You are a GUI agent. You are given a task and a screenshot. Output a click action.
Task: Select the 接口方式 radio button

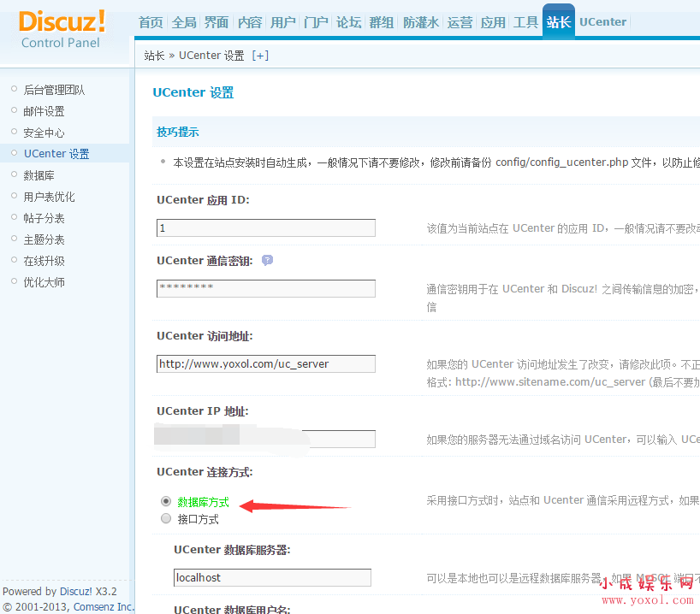pos(166,518)
